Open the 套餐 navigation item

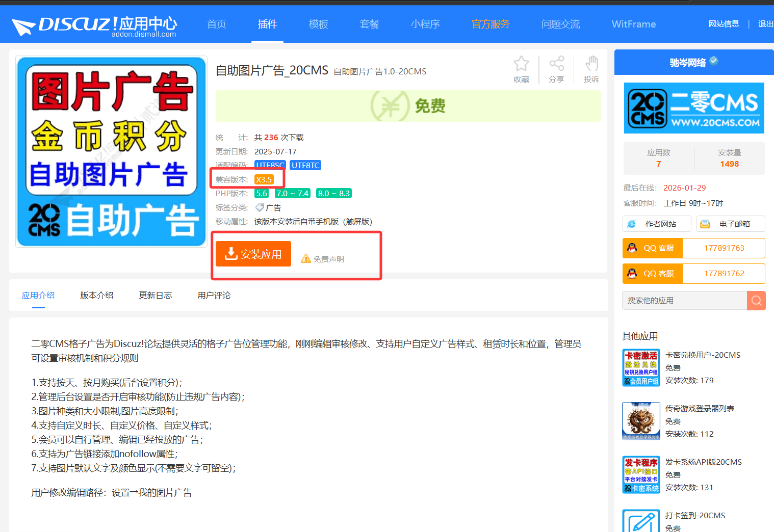coord(370,24)
